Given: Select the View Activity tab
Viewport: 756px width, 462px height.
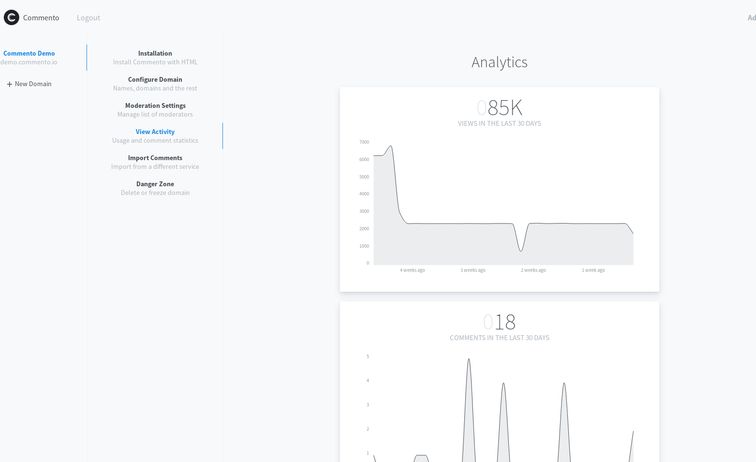Looking at the screenshot, I should (x=155, y=132).
